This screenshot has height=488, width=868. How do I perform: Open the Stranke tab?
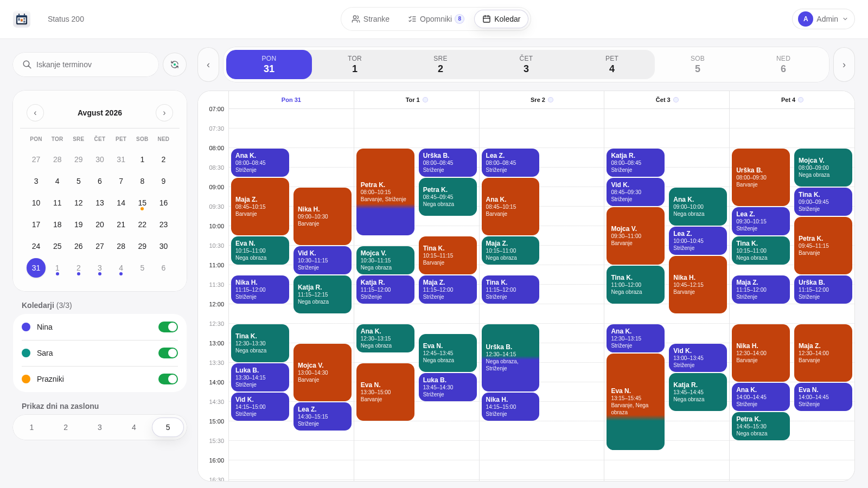[x=371, y=19]
